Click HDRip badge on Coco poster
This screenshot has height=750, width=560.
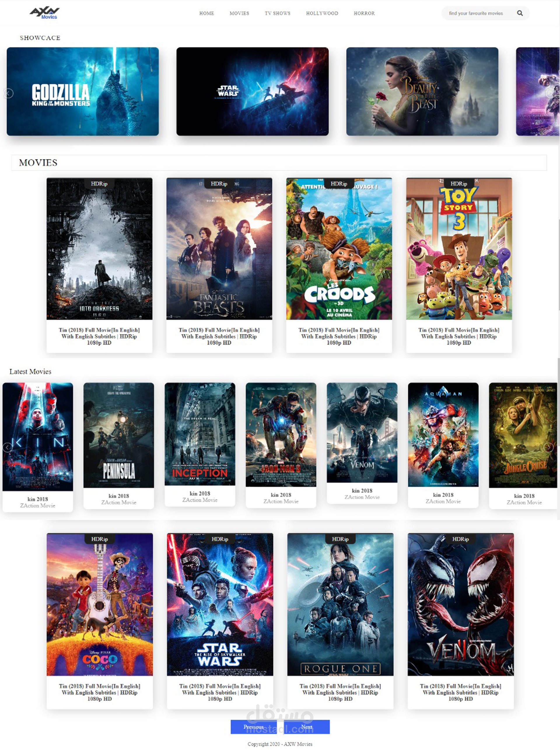click(x=99, y=539)
